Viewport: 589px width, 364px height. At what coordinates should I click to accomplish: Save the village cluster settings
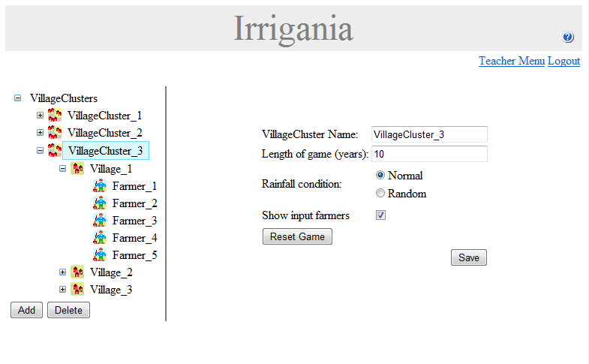469,257
